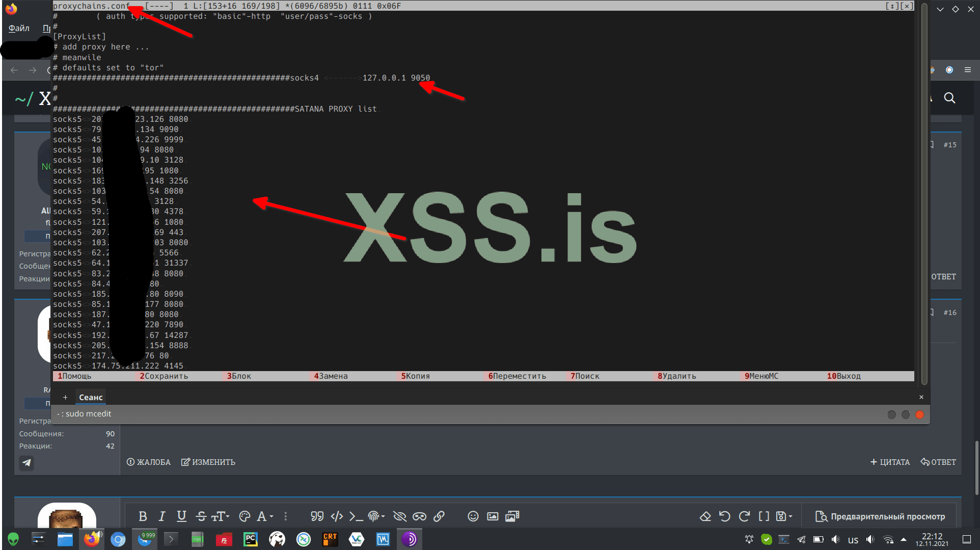Click the ЦИТАТА quote link
The width and height of the screenshot is (980, 550).
pos(890,462)
